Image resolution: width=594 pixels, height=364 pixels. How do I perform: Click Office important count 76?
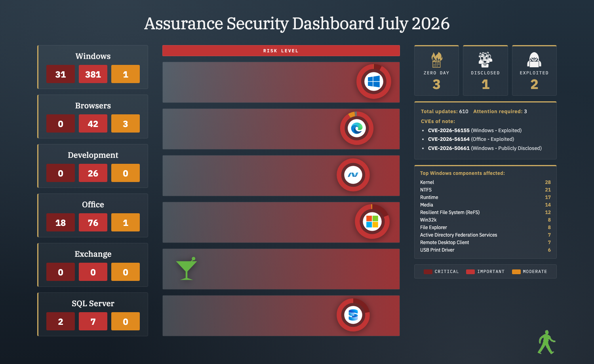[93, 222]
